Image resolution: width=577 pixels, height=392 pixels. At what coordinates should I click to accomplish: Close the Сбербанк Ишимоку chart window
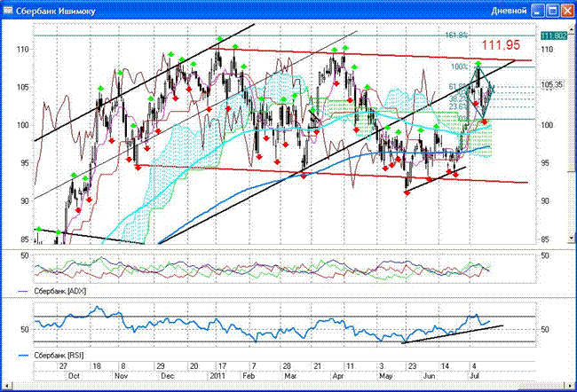coord(567,11)
